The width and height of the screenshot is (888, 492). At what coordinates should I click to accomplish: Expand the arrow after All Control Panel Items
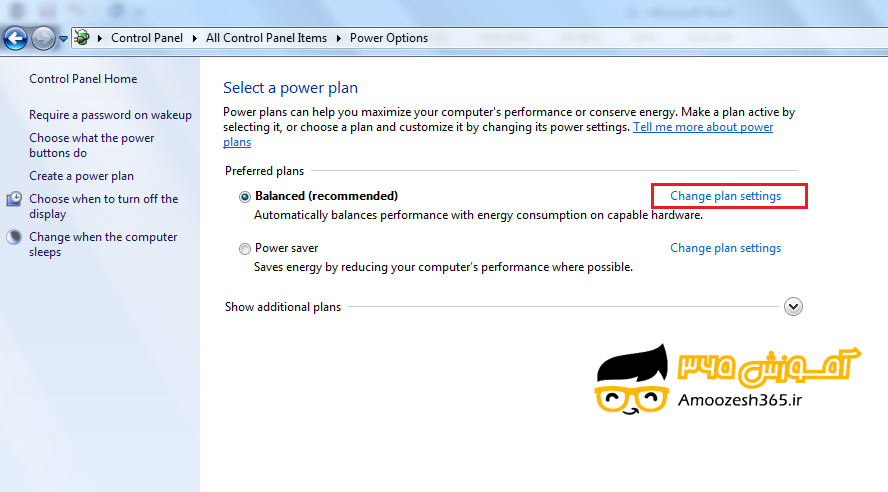pos(338,38)
